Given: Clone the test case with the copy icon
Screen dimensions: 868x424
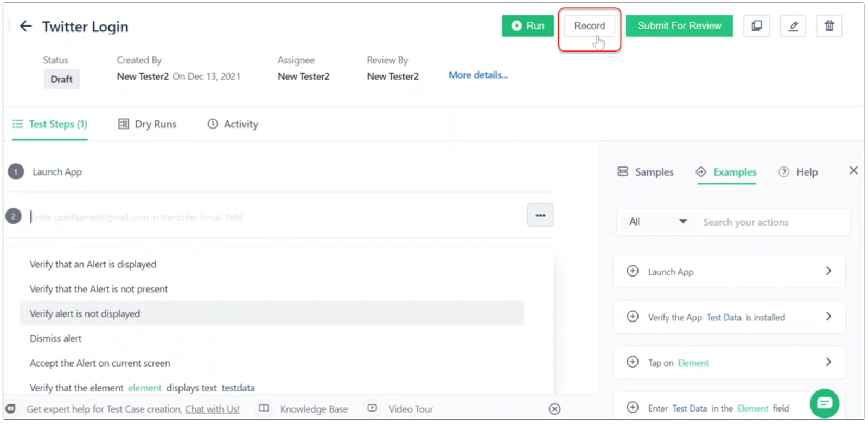Looking at the screenshot, I should [x=756, y=25].
